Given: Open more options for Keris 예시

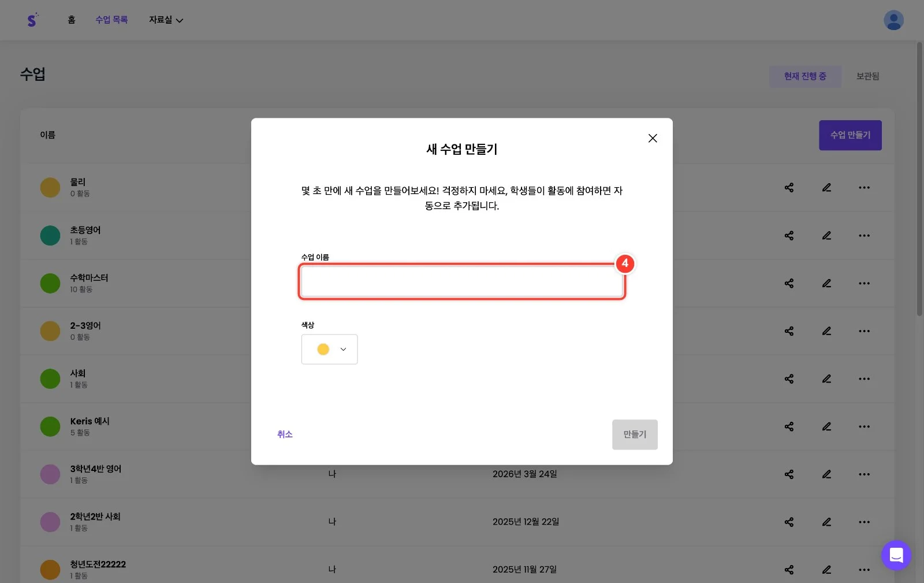Looking at the screenshot, I should pos(864,426).
